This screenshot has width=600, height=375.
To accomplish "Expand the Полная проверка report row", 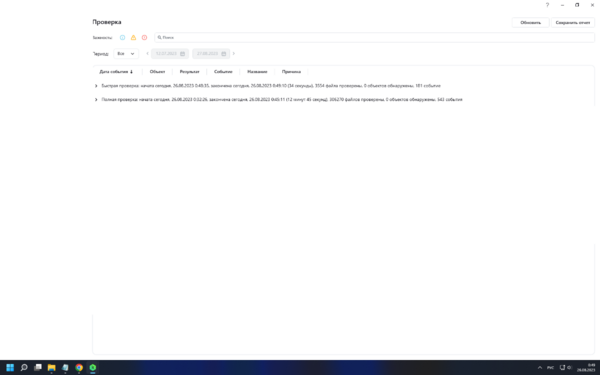I will point(96,99).
